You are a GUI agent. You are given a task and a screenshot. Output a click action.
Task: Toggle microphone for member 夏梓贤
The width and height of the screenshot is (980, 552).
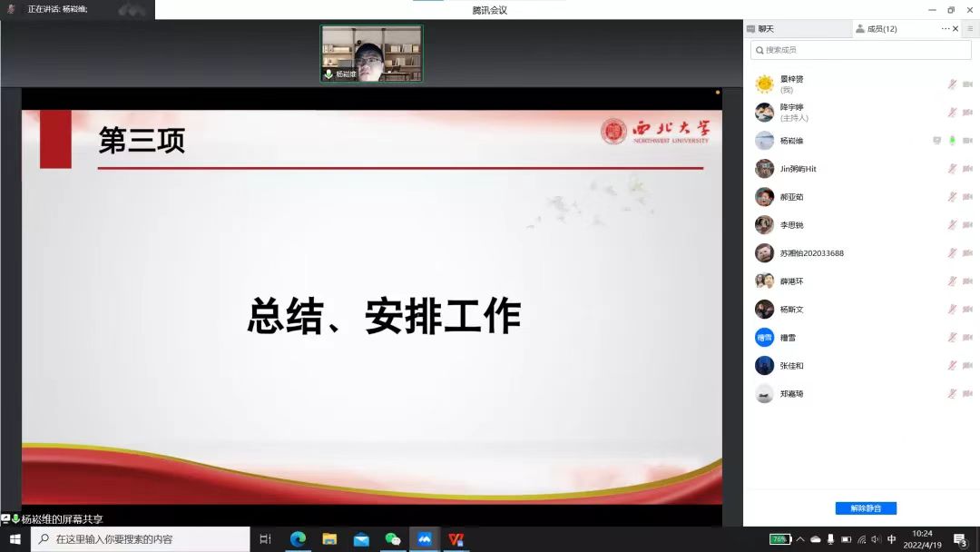(952, 84)
